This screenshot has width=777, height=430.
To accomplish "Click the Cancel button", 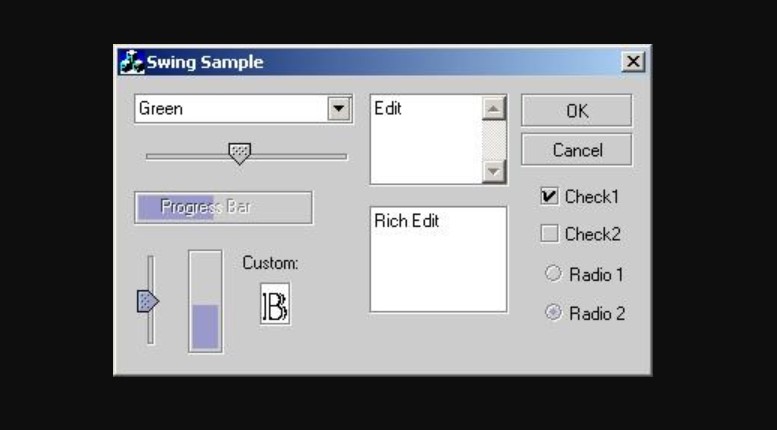I will coord(577,150).
